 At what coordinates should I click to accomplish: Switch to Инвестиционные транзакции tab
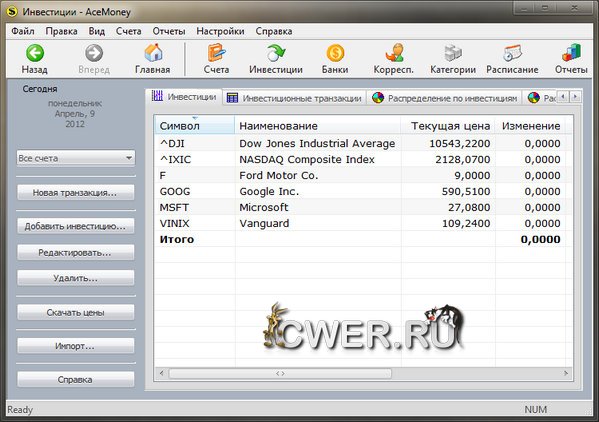(x=294, y=98)
